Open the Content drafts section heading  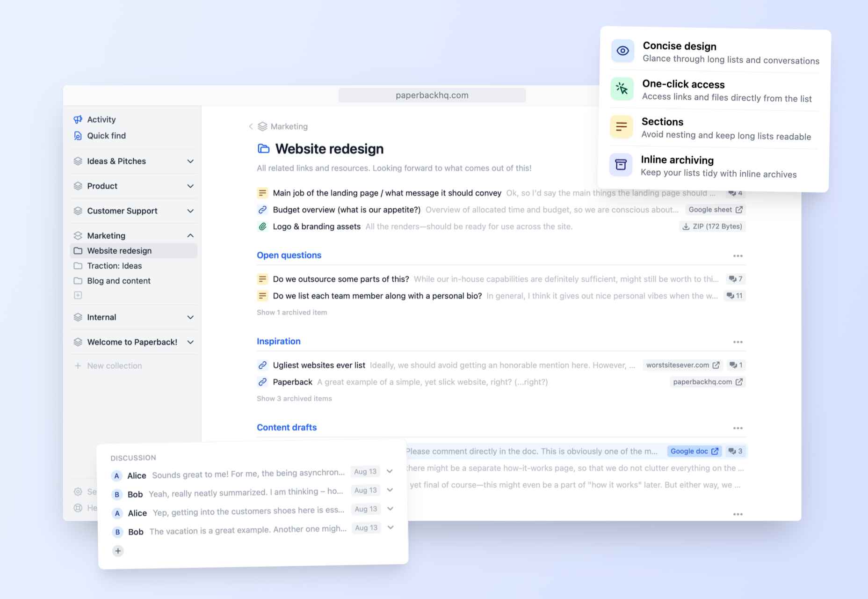click(287, 427)
